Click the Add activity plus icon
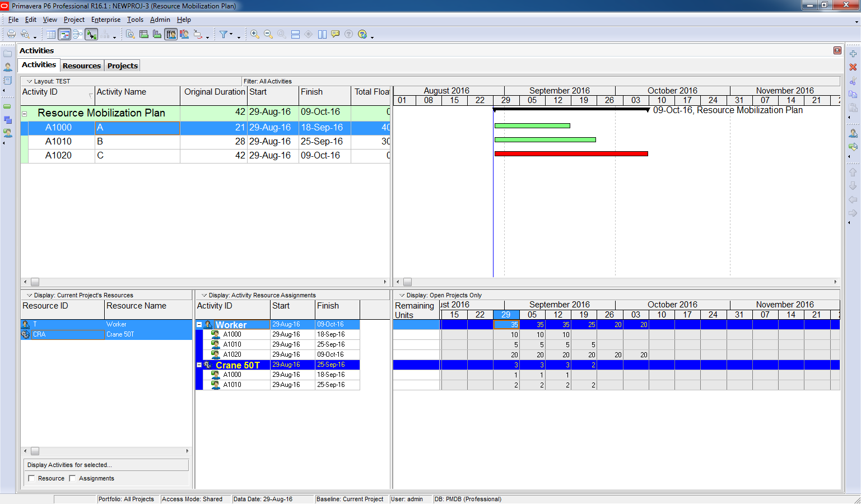 853,54
